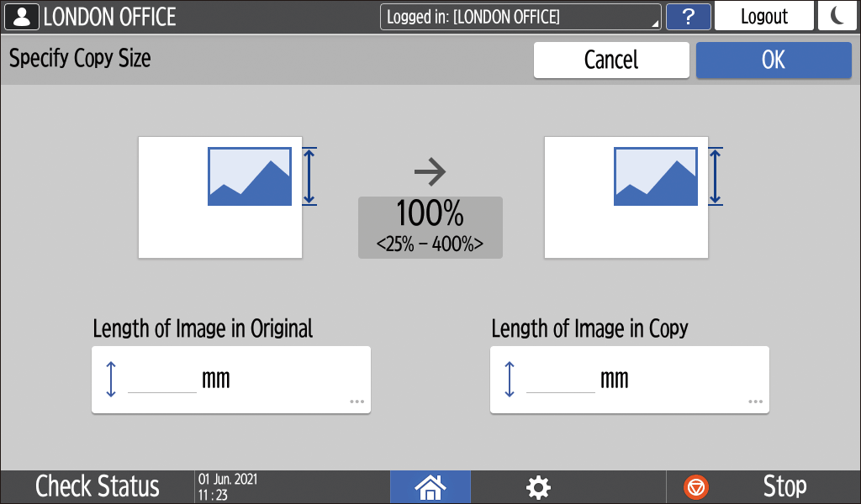Screen dimensions: 861x504
Task: Confirm with the OK button
Action: [773, 60]
